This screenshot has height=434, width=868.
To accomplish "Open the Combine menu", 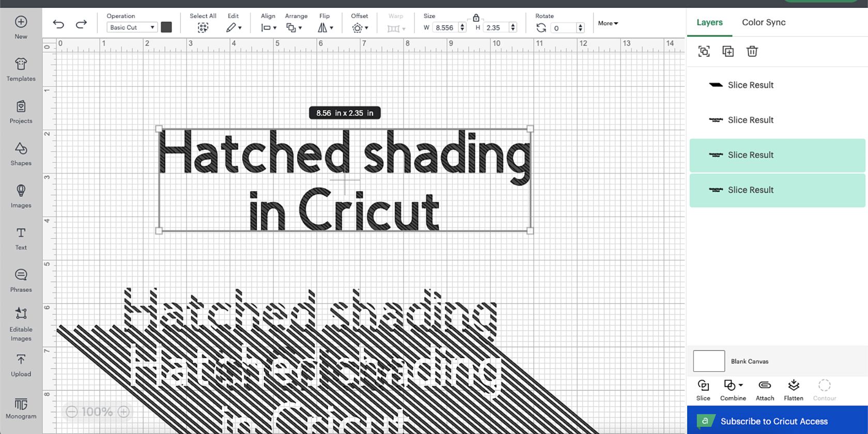I will [733, 390].
